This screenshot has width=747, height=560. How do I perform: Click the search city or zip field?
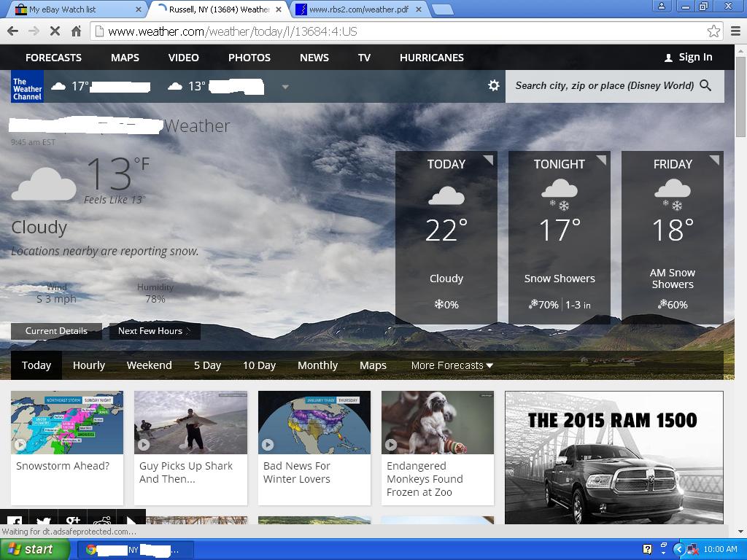click(x=603, y=85)
